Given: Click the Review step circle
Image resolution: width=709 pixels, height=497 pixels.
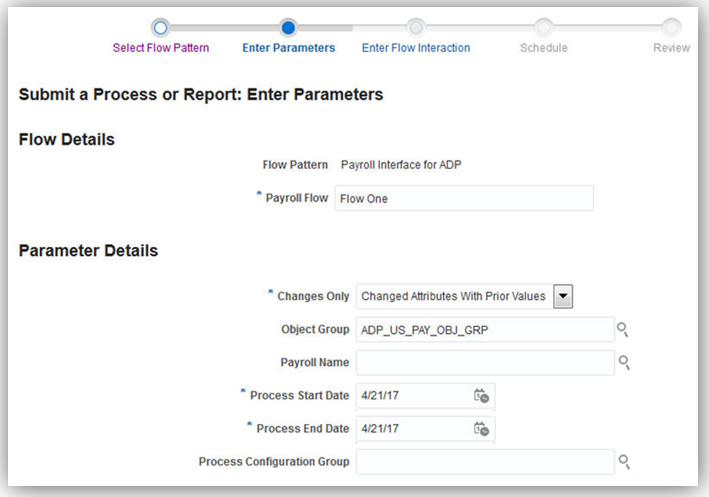Looking at the screenshot, I should tap(671, 27).
